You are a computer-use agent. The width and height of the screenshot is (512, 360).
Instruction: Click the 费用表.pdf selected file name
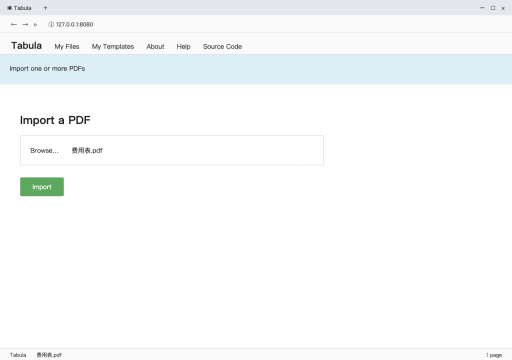point(87,151)
